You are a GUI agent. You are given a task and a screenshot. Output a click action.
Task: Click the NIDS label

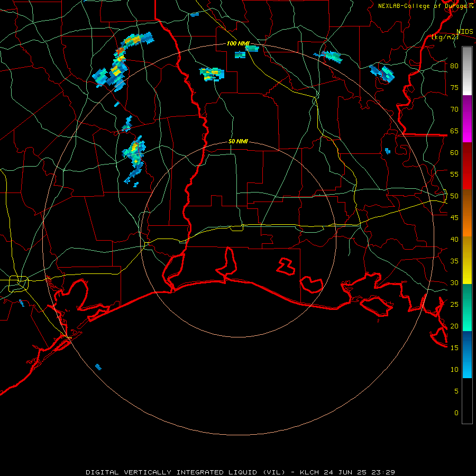click(x=464, y=32)
